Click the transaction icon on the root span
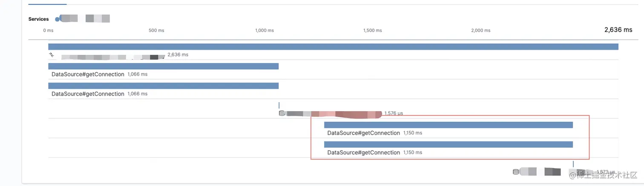644x186 pixels. pyautogui.click(x=52, y=55)
